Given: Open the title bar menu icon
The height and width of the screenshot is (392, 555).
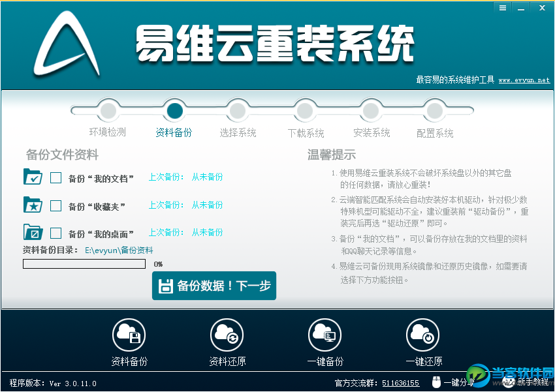Looking at the screenshot, I should [x=502, y=8].
